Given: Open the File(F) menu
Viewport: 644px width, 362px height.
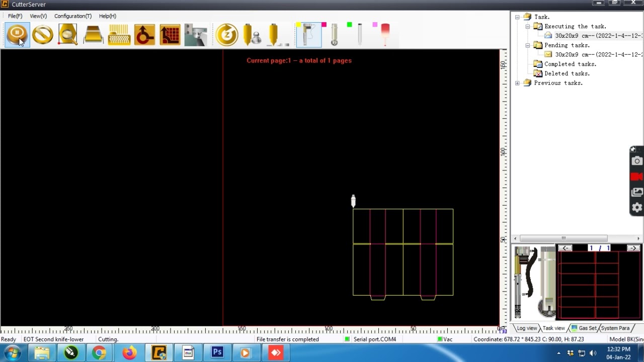Looking at the screenshot, I should pyautogui.click(x=15, y=16).
